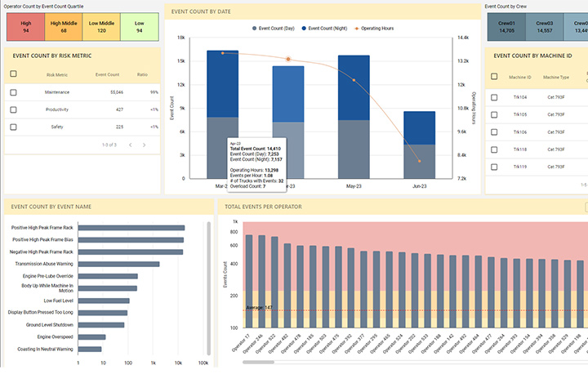Select the Low Middle quartile tile
Image resolution: width=588 pixels, height=392 pixels.
point(102,27)
